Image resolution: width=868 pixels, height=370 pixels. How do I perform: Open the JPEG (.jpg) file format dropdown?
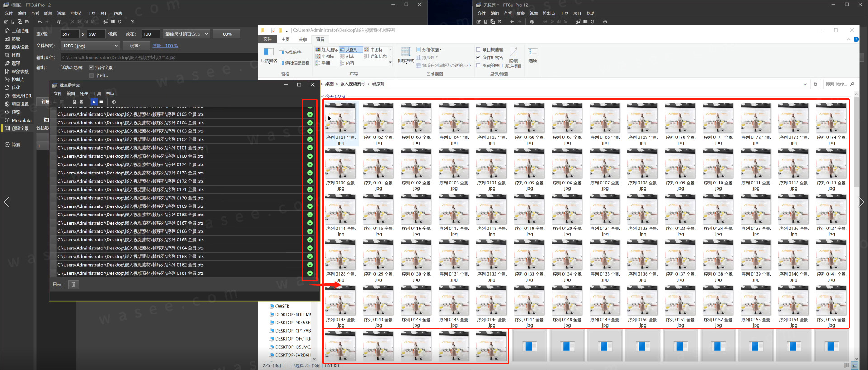tap(90, 46)
